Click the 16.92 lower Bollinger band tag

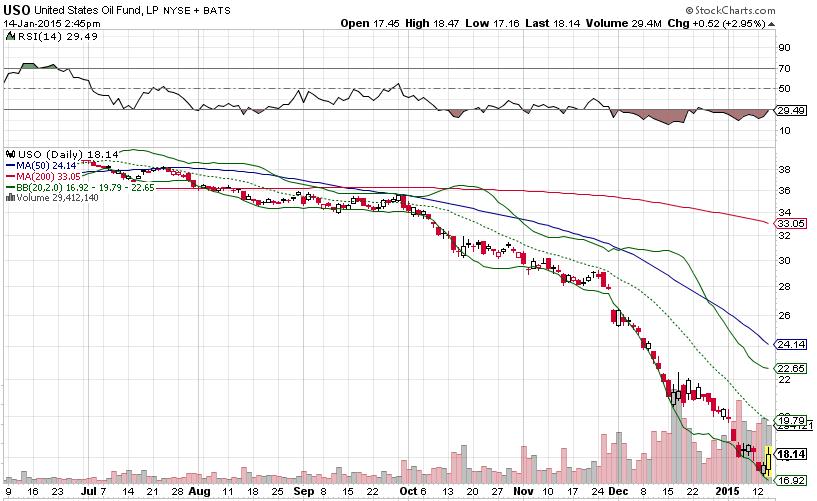pos(791,480)
